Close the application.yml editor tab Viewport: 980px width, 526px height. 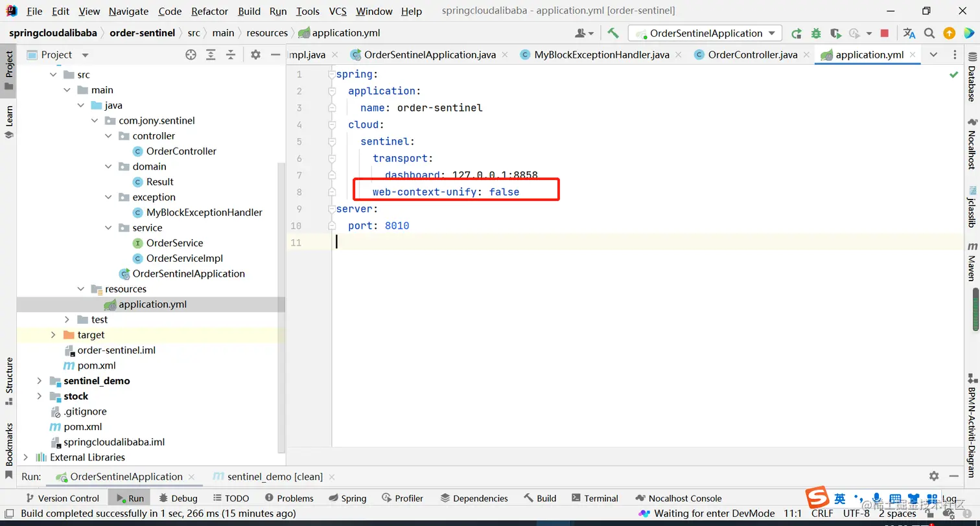[913, 55]
